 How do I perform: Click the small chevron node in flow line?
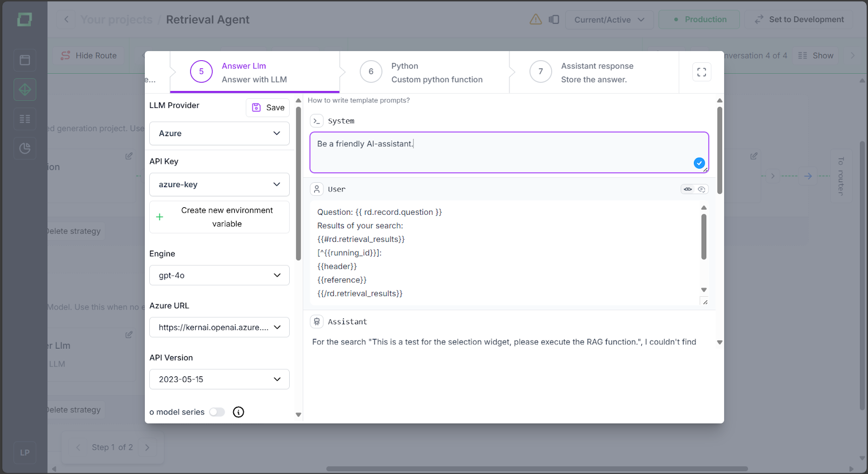[x=773, y=176]
